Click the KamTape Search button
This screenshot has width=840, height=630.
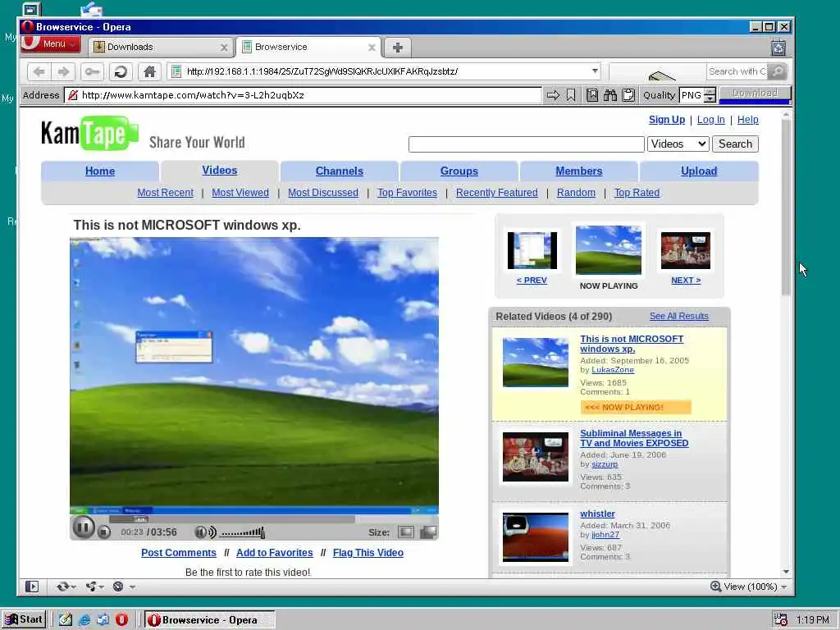click(735, 144)
